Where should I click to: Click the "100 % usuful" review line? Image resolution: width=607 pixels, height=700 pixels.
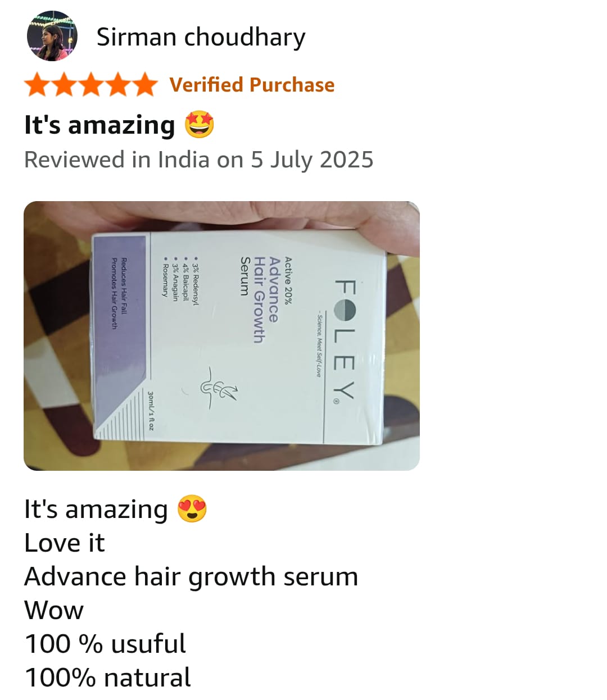pos(105,644)
